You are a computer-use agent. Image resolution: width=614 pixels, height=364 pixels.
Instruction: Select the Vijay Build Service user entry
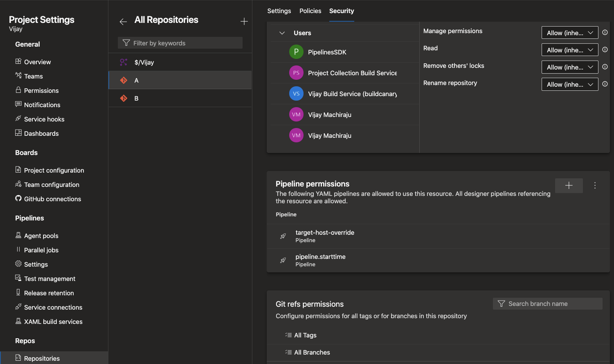tap(346, 94)
